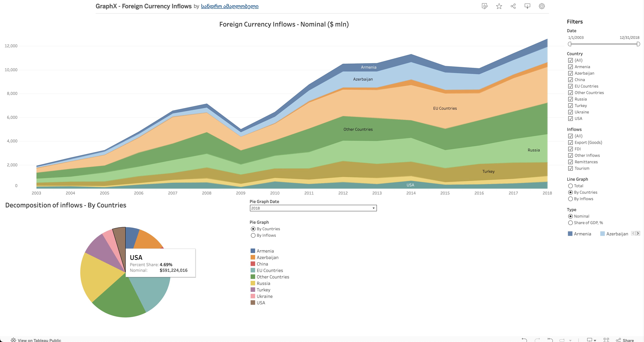
Task: Open the GraphX author profile link
Action: click(x=229, y=6)
